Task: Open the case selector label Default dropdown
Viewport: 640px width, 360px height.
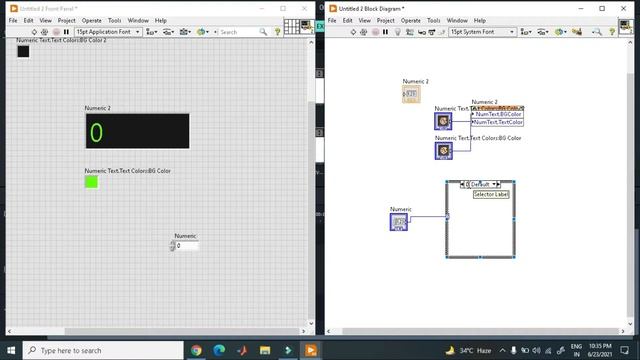Action: 493,184
